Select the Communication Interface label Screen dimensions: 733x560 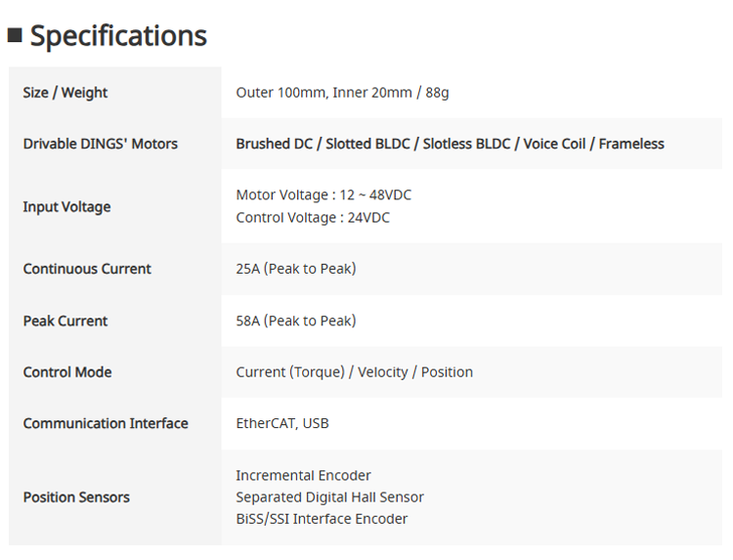pos(106,423)
